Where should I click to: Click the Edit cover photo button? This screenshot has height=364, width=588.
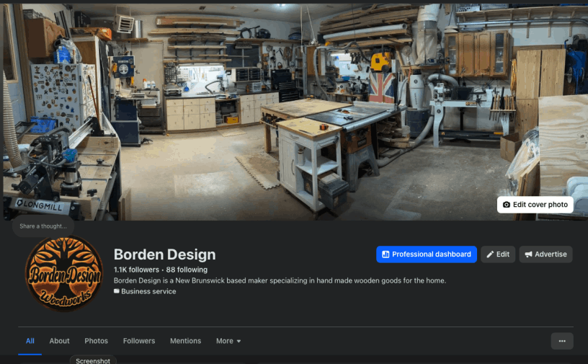(535, 205)
